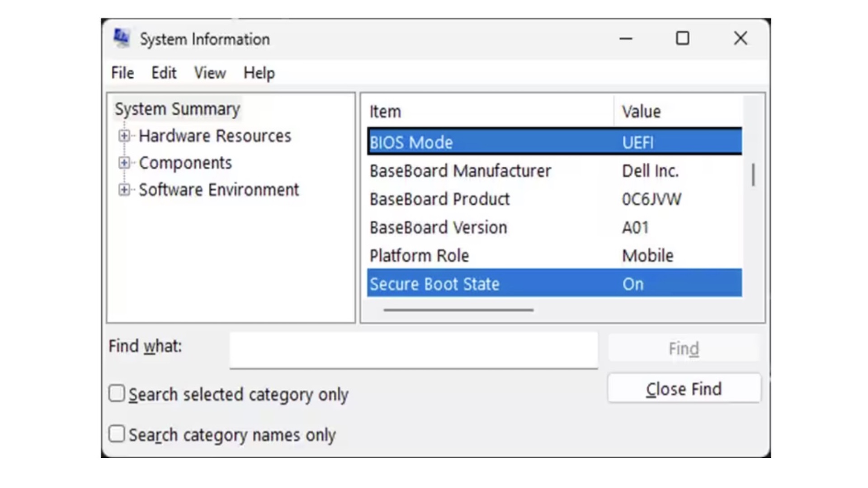Image resolution: width=868 pixels, height=488 pixels.
Task: Open the Edit menu
Action: pyautogui.click(x=164, y=73)
